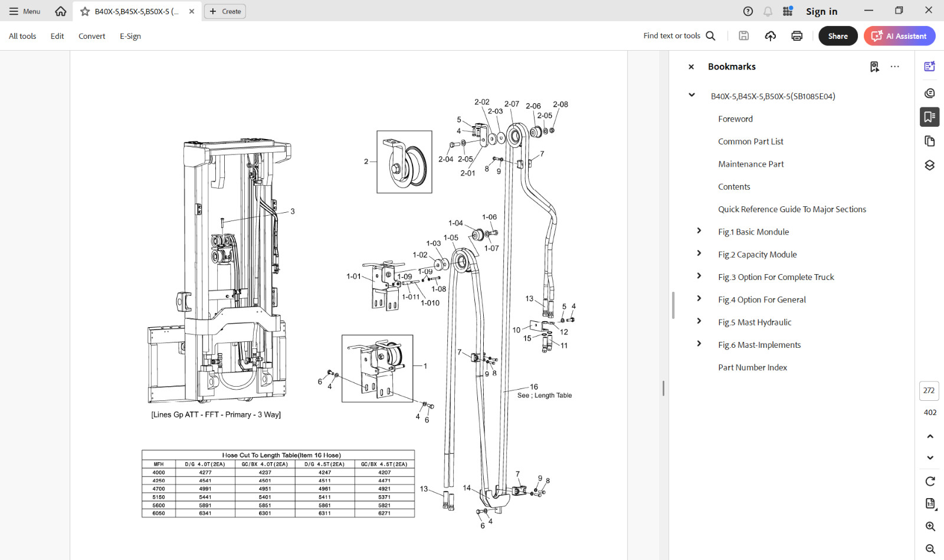Toggle the Bookmarks sidebar icon

[930, 117]
